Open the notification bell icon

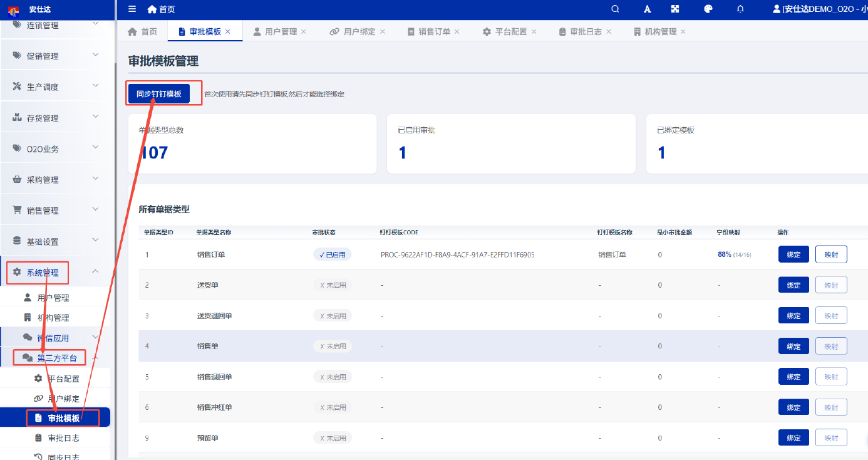(x=741, y=9)
